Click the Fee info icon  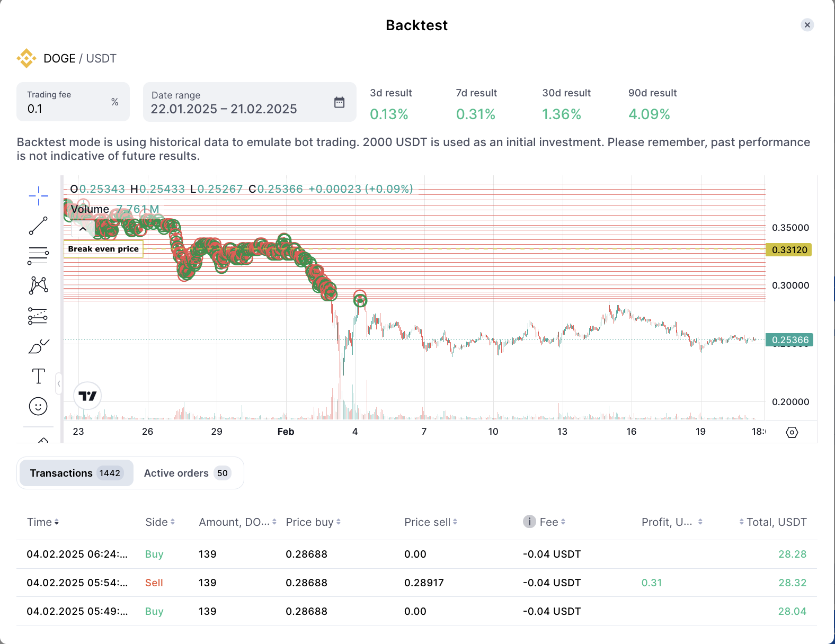(x=529, y=522)
